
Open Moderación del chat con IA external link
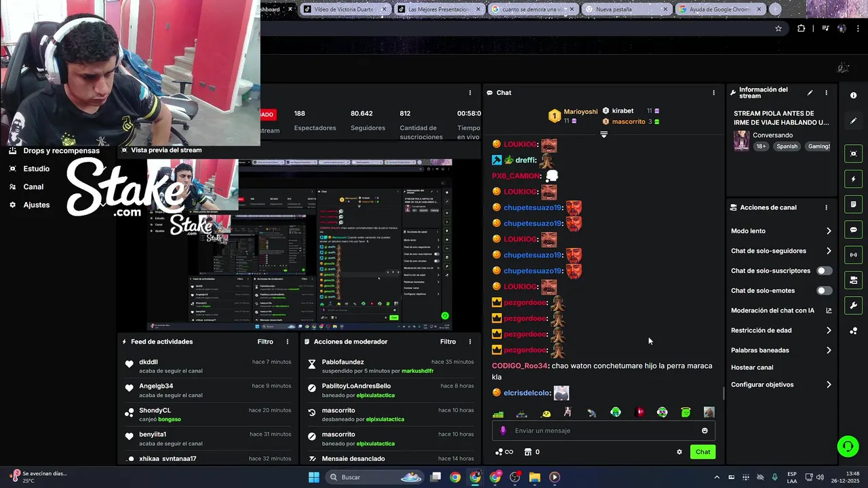click(x=829, y=310)
